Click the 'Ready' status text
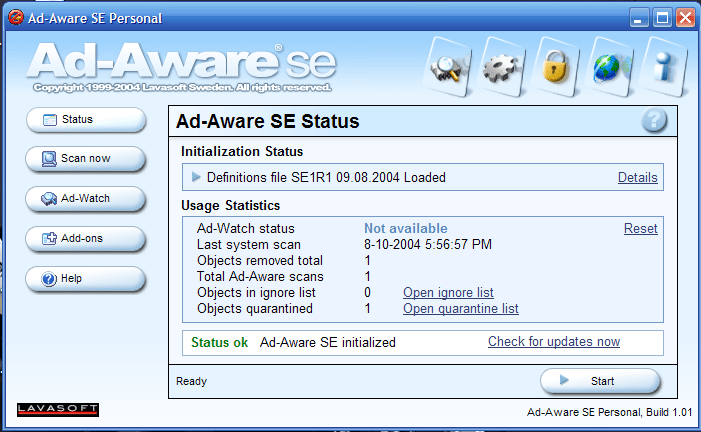The width and height of the screenshot is (701, 432). click(191, 381)
